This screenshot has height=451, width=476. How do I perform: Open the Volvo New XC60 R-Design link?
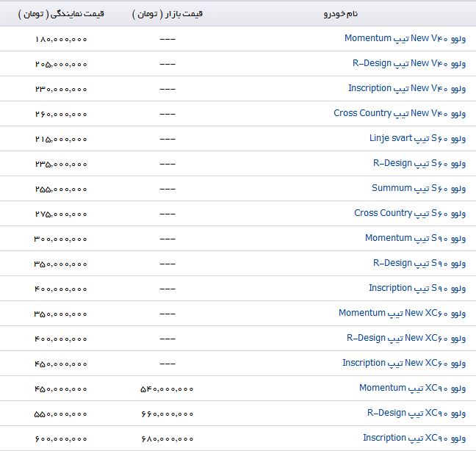pos(406,339)
